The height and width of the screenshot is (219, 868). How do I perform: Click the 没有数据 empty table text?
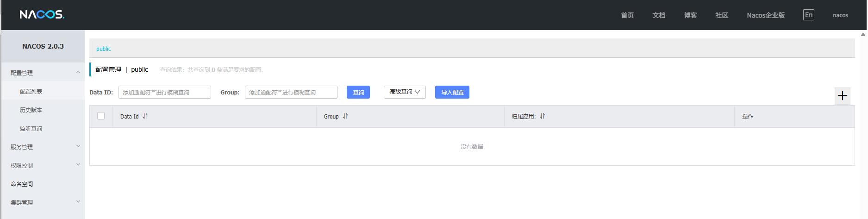point(472,146)
